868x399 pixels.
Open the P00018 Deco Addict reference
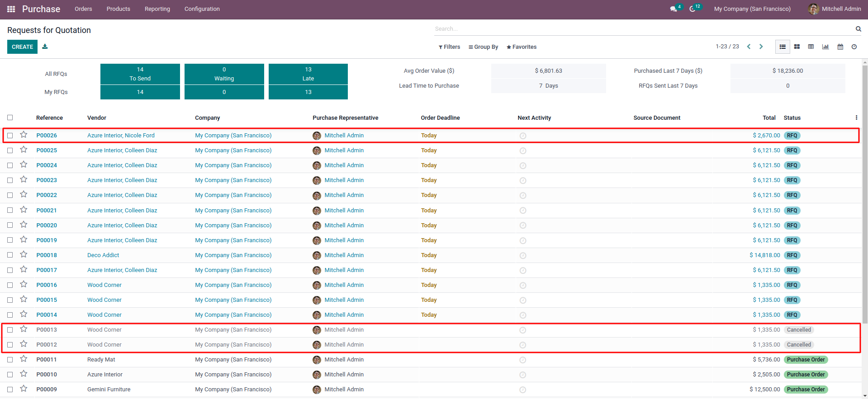pos(47,255)
